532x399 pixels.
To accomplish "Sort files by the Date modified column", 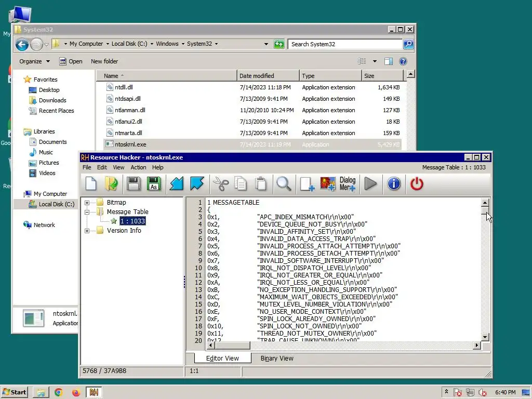I will 268,76.
